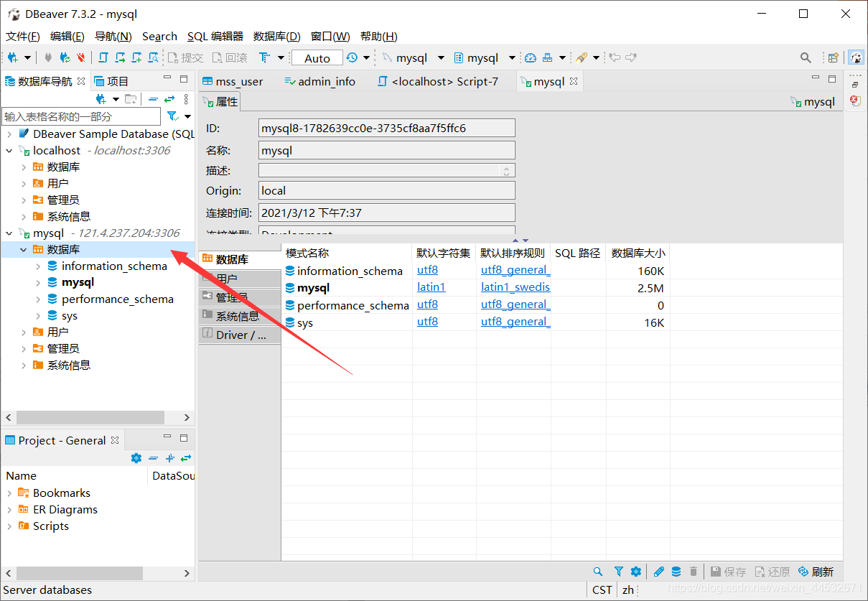Click the Project panel plus icon
Screen dimensions: 868x601
(x=170, y=458)
